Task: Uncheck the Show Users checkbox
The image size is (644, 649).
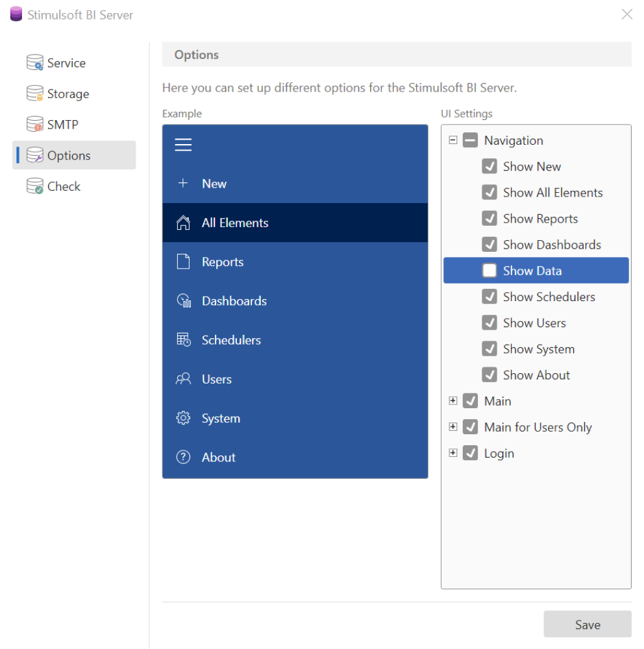Action: point(489,323)
